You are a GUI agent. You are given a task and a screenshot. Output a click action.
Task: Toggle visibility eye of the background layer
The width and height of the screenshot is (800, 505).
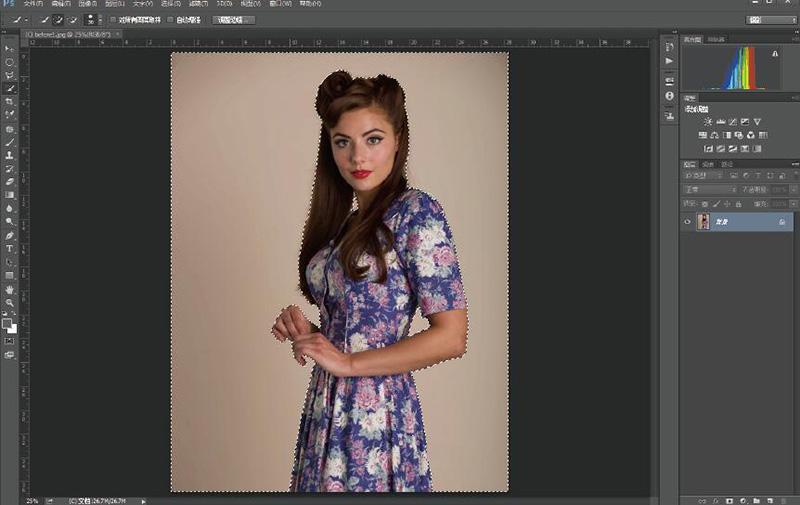pos(687,223)
